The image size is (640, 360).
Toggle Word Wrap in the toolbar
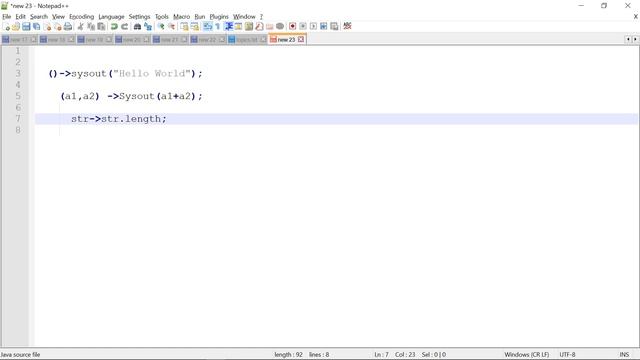[x=208, y=27]
